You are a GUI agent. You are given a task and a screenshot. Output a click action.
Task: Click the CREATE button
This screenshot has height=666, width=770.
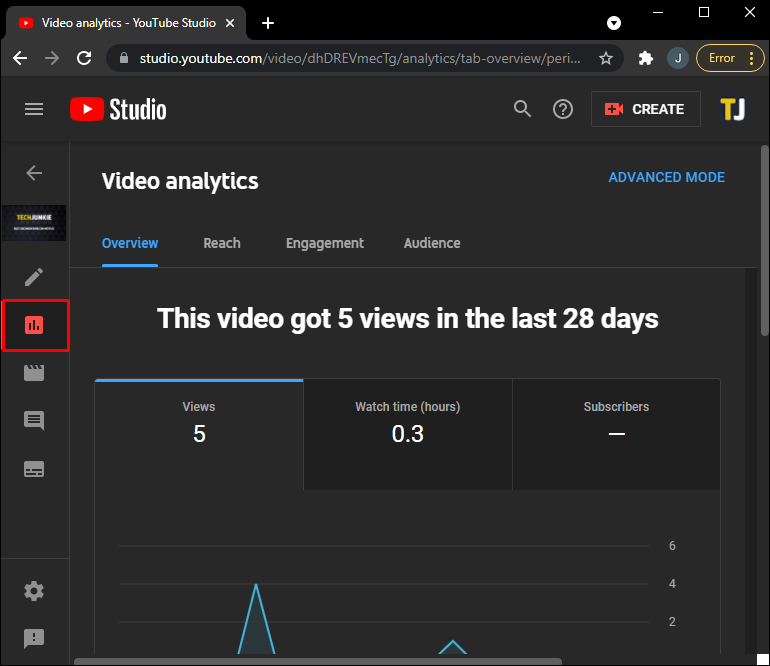coord(645,109)
